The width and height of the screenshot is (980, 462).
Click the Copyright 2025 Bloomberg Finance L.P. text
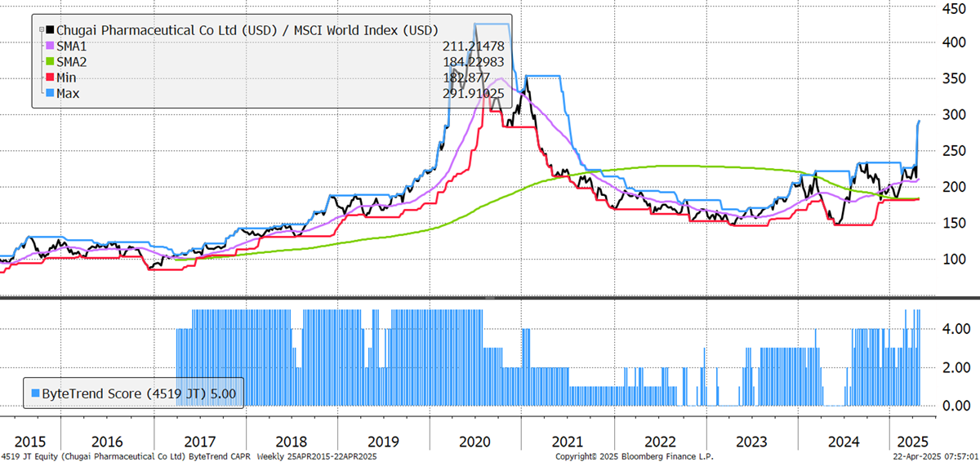tap(634, 455)
